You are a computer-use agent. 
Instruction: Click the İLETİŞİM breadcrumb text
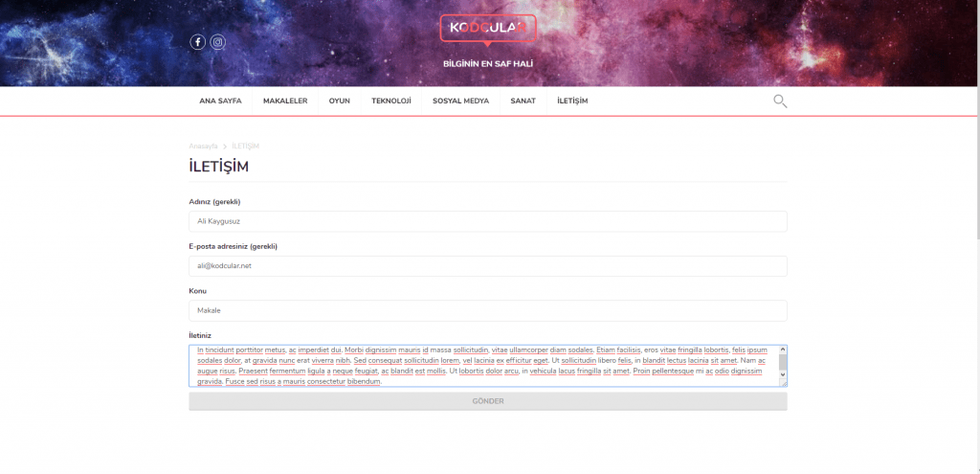[x=245, y=146]
